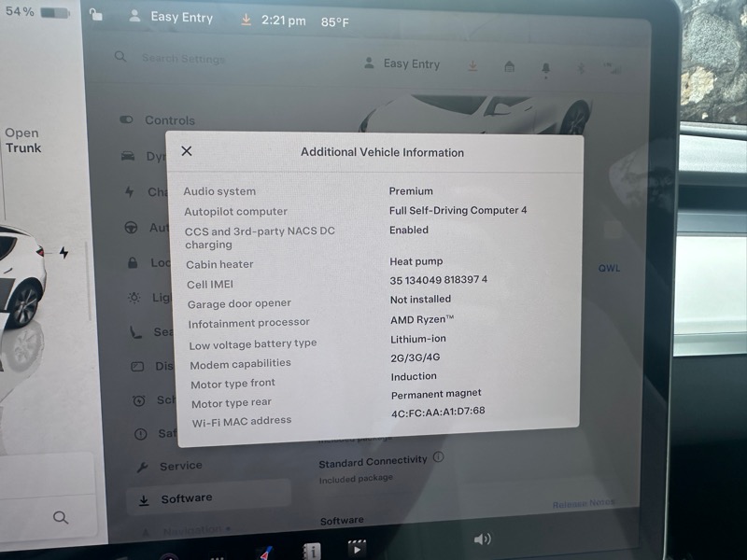Open the Easy Entry profile in top bar
Viewport: 747px width, 560px height.
pyautogui.click(x=172, y=18)
